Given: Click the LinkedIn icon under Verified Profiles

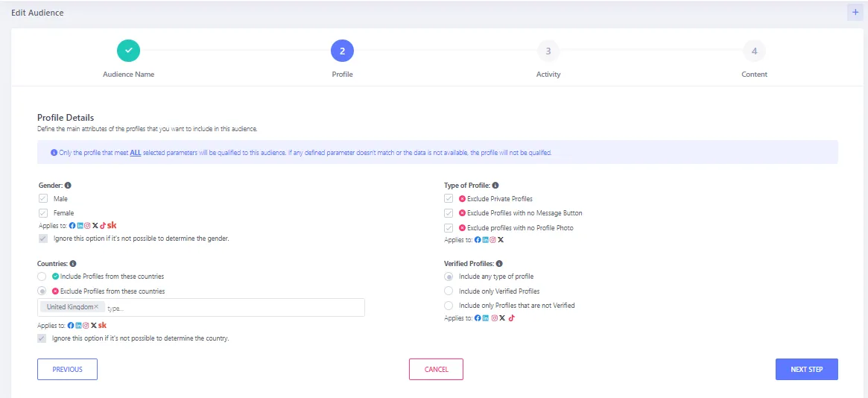Looking at the screenshot, I should (x=486, y=318).
